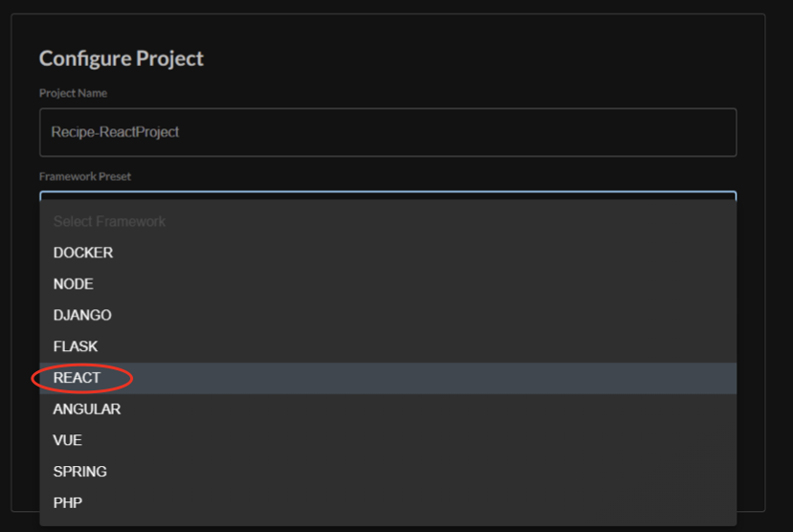The width and height of the screenshot is (793, 532).
Task: Select PHP at the list bottom
Action: tap(66, 502)
